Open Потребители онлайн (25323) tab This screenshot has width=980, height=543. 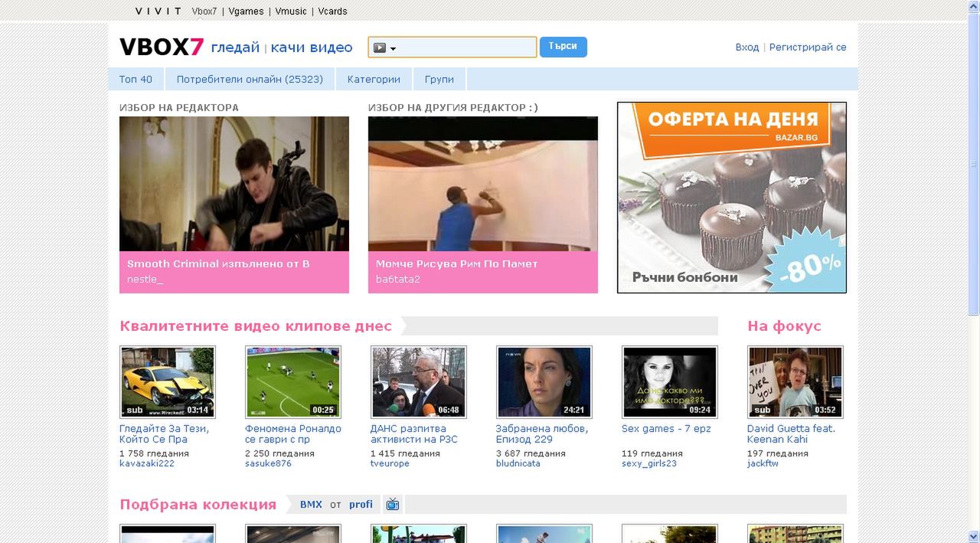click(x=250, y=79)
